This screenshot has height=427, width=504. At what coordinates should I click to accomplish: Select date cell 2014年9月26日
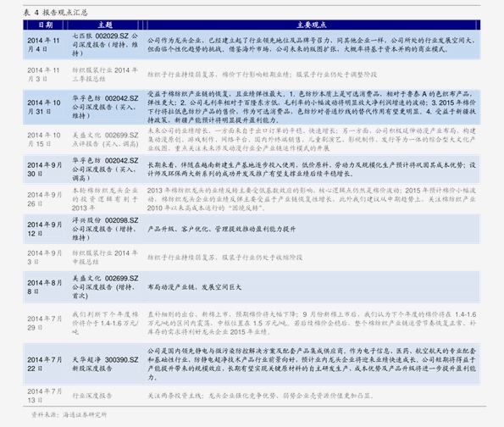click(x=44, y=199)
